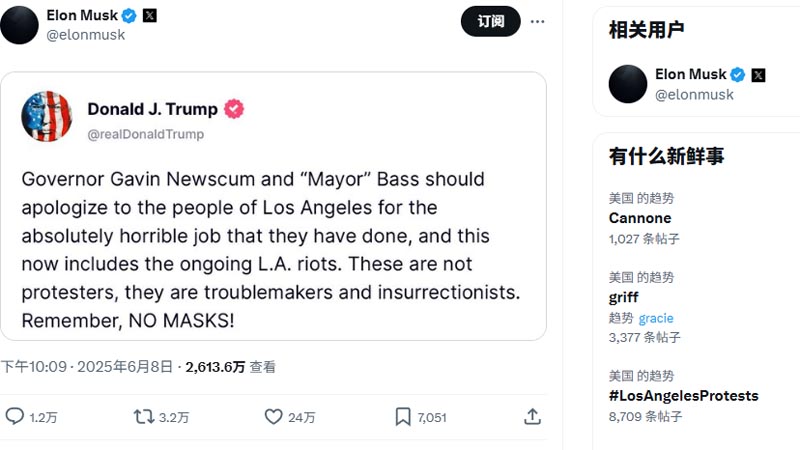Open the quoted Trump post text
Viewport: 800px width, 450px height.
tap(270, 251)
